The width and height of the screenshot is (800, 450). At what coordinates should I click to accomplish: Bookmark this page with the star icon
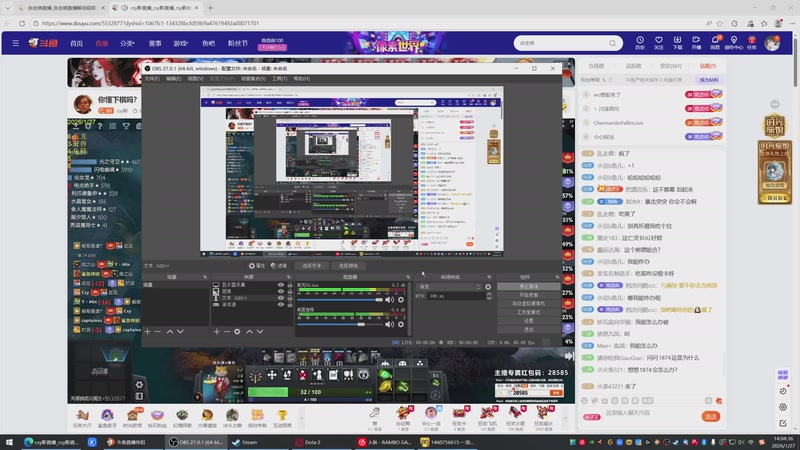coord(720,23)
